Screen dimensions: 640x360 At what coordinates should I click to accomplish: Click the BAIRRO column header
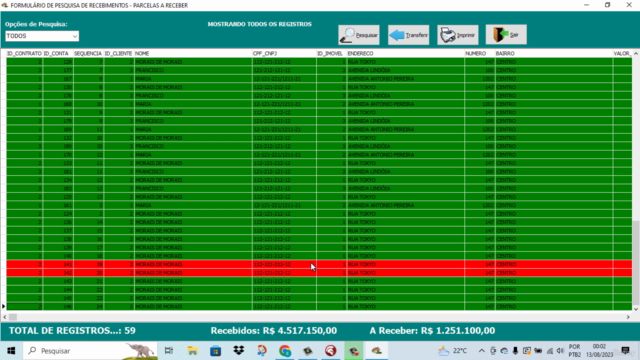(x=553, y=53)
